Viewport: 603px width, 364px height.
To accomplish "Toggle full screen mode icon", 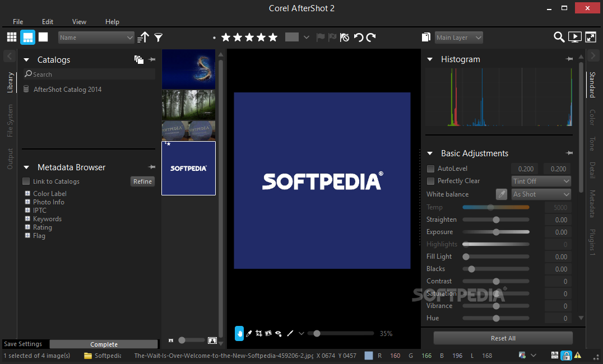I will click(x=591, y=37).
